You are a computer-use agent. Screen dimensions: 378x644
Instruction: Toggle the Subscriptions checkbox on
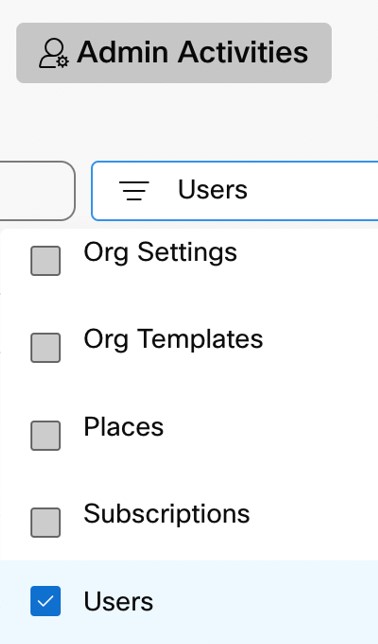pos(46,522)
